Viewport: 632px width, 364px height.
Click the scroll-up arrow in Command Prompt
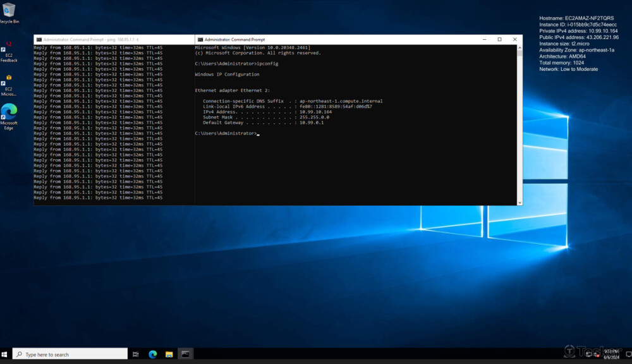[x=520, y=48]
